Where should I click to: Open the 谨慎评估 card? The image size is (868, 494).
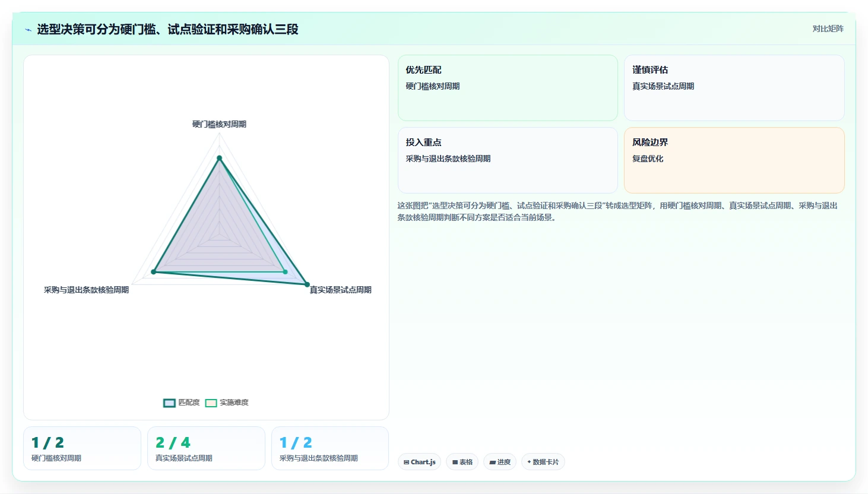(734, 88)
